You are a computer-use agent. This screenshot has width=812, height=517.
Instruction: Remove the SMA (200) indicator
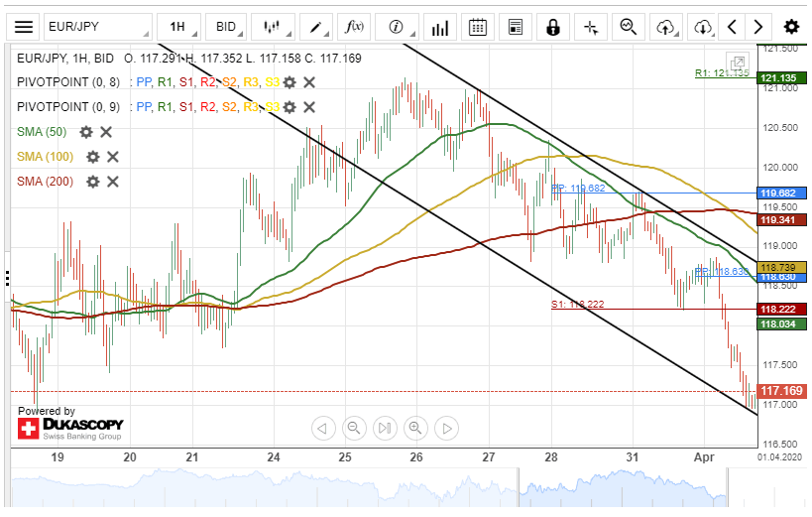click(113, 181)
